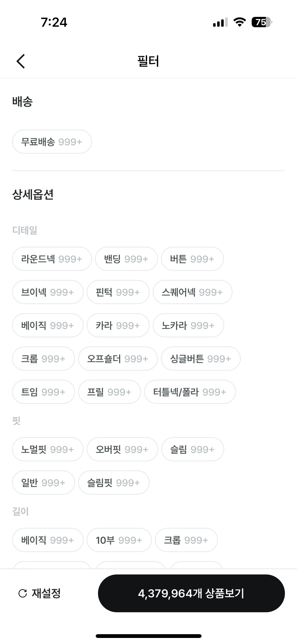
Task: Select 노카라 in detail options
Action: (x=188, y=325)
